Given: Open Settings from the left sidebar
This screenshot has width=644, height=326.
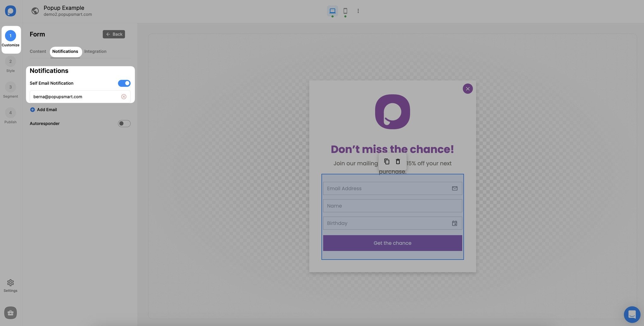Looking at the screenshot, I should [10, 285].
